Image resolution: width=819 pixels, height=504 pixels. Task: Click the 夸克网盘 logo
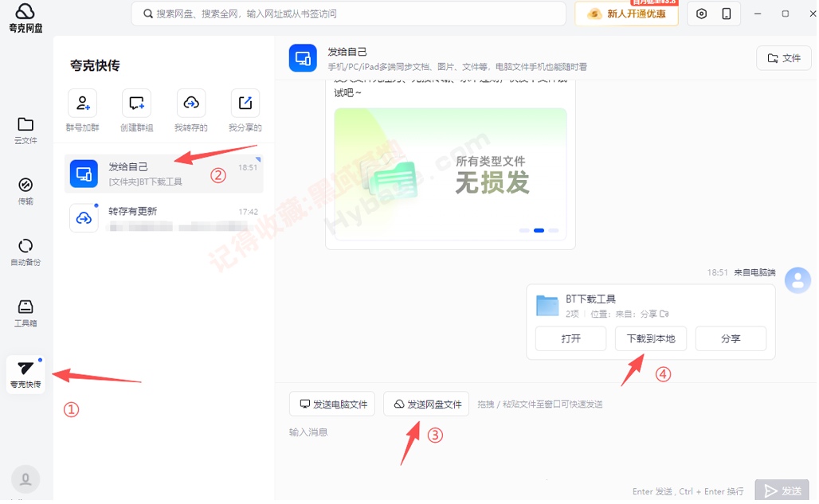[x=25, y=18]
